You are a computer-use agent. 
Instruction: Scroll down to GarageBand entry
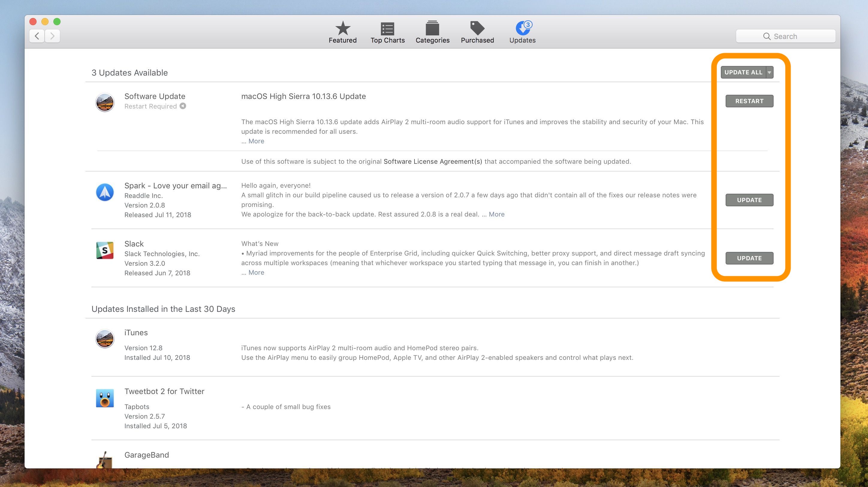pyautogui.click(x=147, y=455)
